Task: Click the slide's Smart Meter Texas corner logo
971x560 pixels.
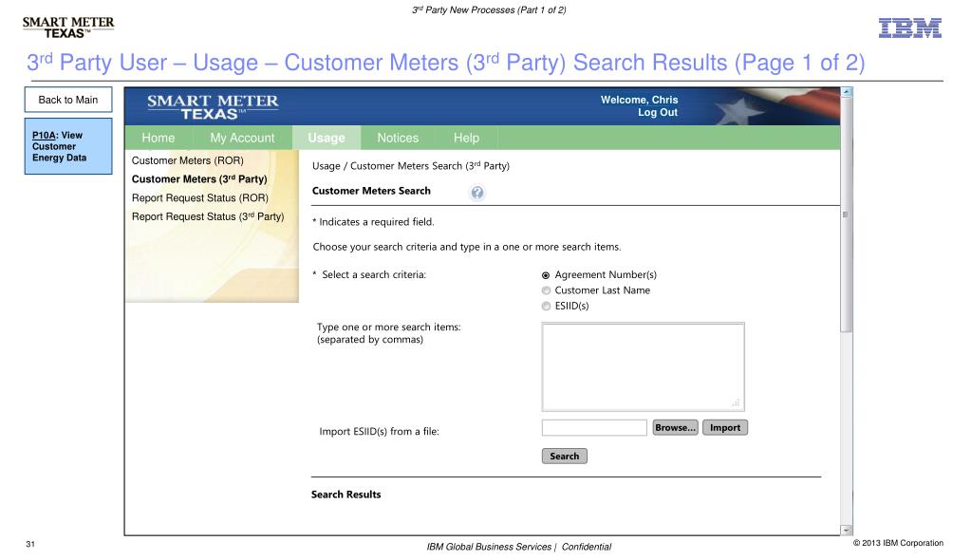Action: 68,28
